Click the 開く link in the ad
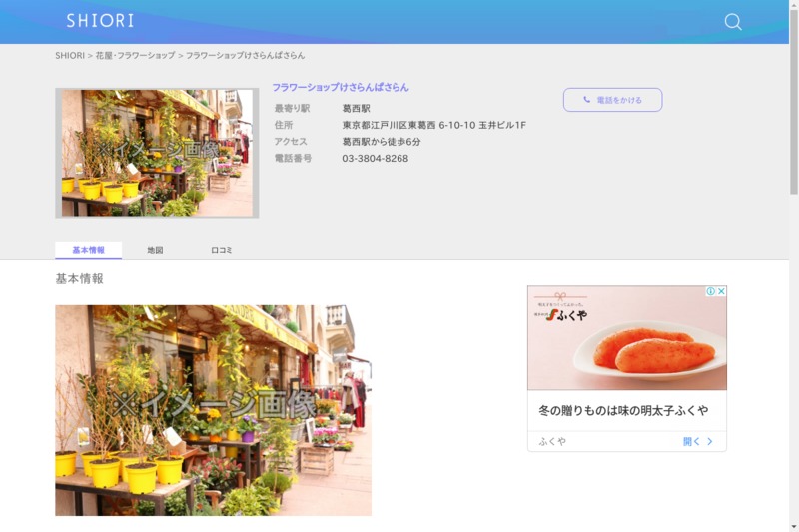 [x=691, y=441]
